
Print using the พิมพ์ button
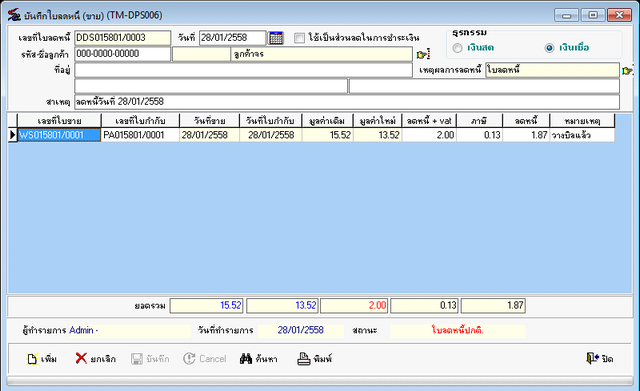[x=314, y=359]
